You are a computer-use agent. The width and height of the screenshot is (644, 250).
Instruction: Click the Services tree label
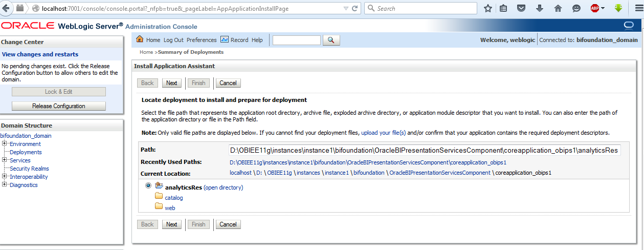click(20, 160)
